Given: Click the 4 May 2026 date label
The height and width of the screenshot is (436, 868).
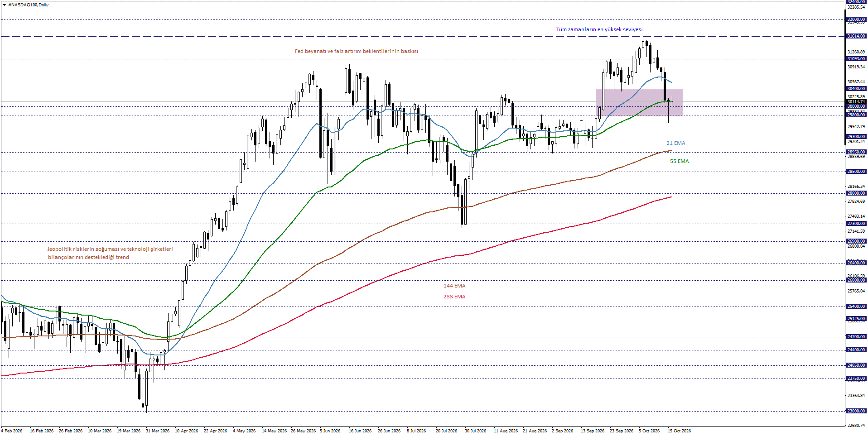Looking at the screenshot, I should (244, 431).
